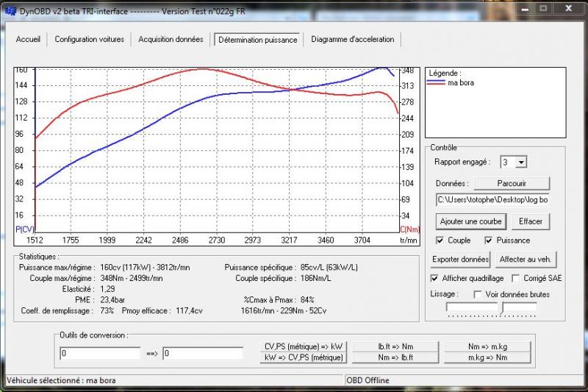
Task: Expand the Rapport engagé dropdown
Action: (x=521, y=163)
